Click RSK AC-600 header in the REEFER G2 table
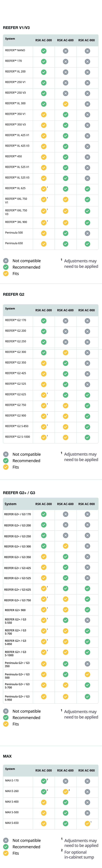This screenshot has width=102, height=868. [x=65, y=310]
